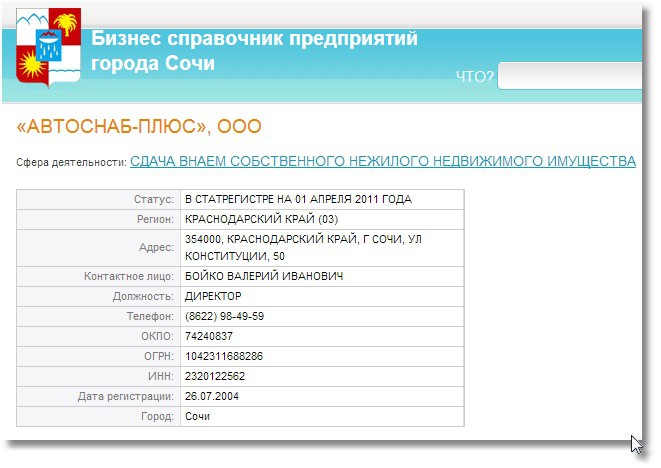Click the 'Сфера деятельности:' label

(72, 162)
